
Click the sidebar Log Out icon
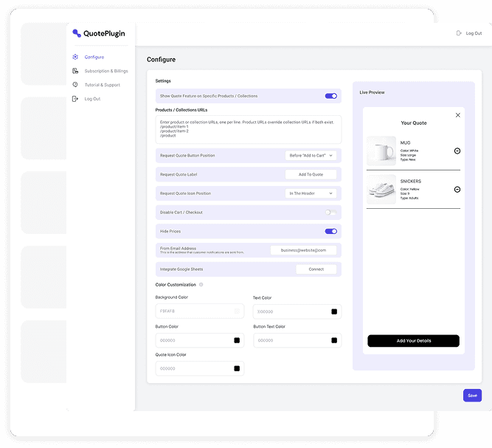75,99
